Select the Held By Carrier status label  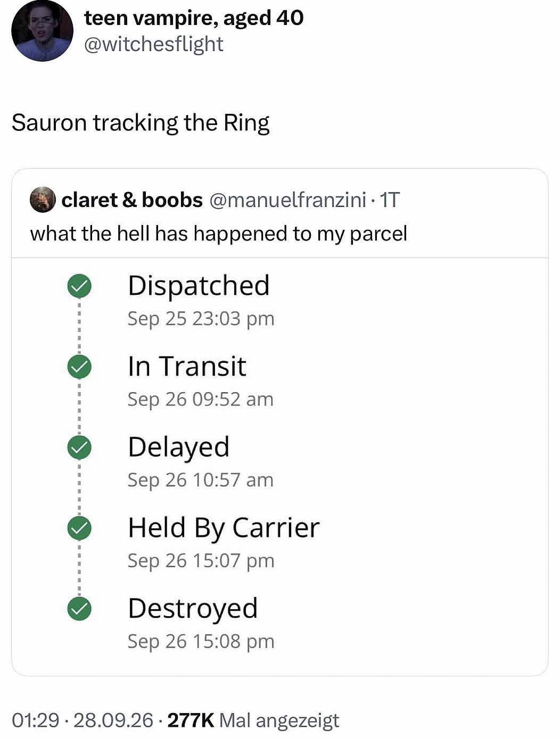coord(224,528)
